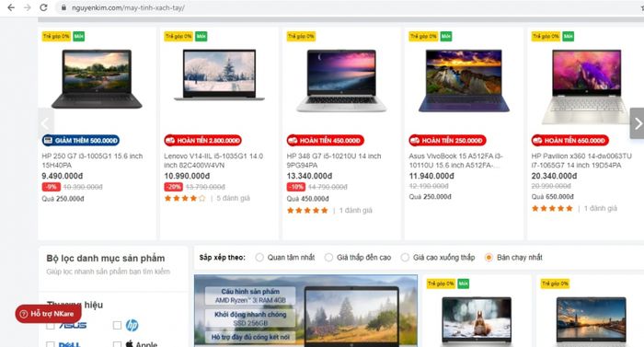The image size is (644, 347).
Task: Click the padlock icon in the address bar
Action: 63,7
